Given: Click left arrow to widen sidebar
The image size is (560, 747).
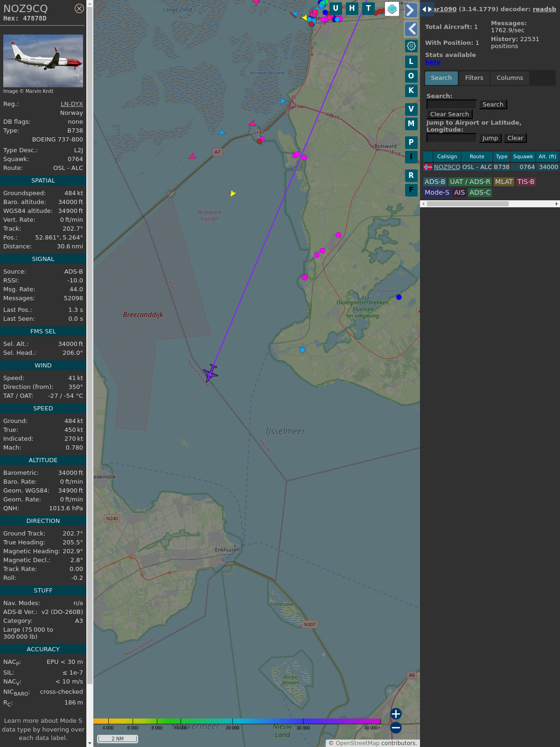Looking at the screenshot, I should [x=424, y=9].
